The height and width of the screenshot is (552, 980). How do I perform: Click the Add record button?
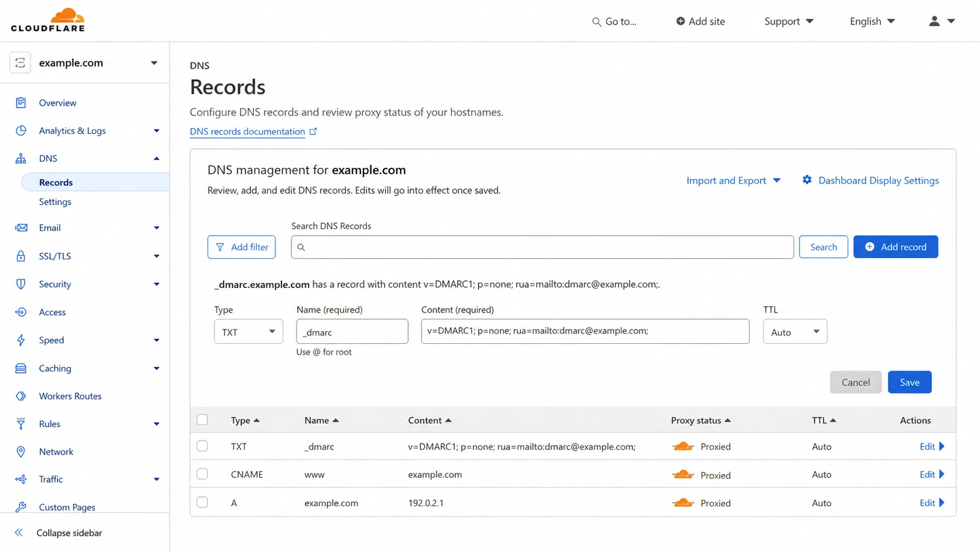(x=896, y=247)
